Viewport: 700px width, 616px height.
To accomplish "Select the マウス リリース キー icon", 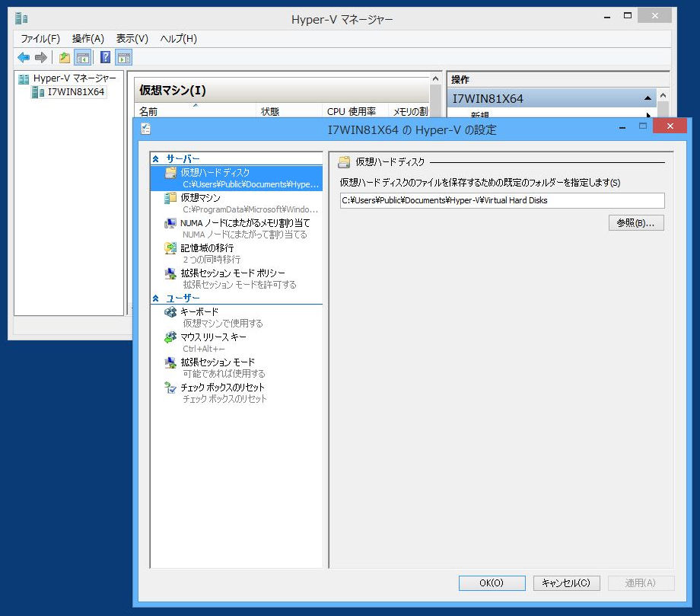I will click(170, 337).
